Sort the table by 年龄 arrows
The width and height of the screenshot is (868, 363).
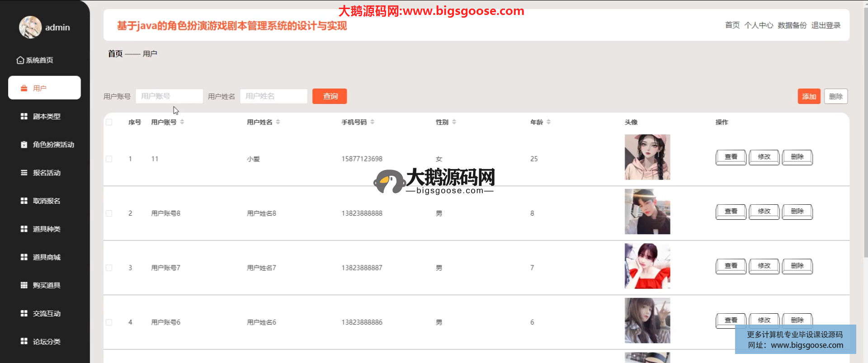[548, 122]
